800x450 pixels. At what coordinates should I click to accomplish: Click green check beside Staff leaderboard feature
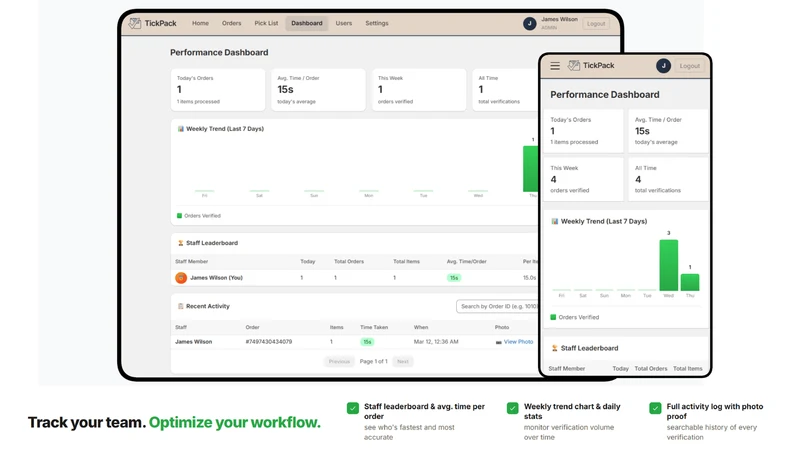[353, 408]
